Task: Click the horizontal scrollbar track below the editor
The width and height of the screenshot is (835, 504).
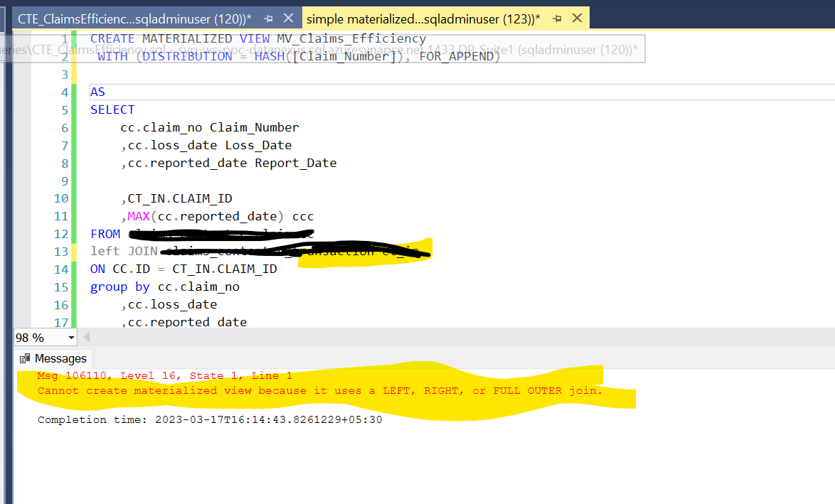Action: click(427, 337)
